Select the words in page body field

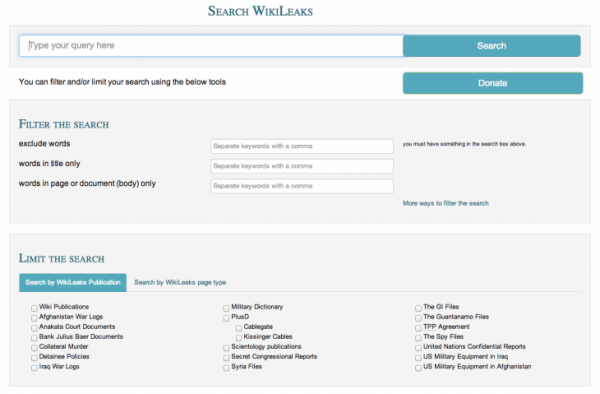coord(302,186)
